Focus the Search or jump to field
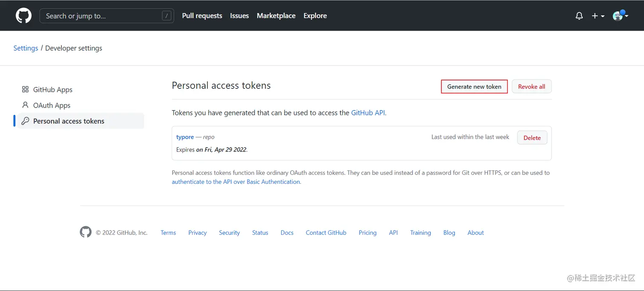Screen dimensions: 644x291 coord(102,16)
